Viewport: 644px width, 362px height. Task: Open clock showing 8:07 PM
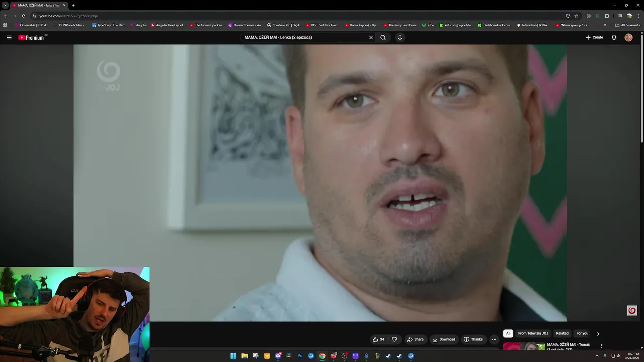click(x=633, y=356)
